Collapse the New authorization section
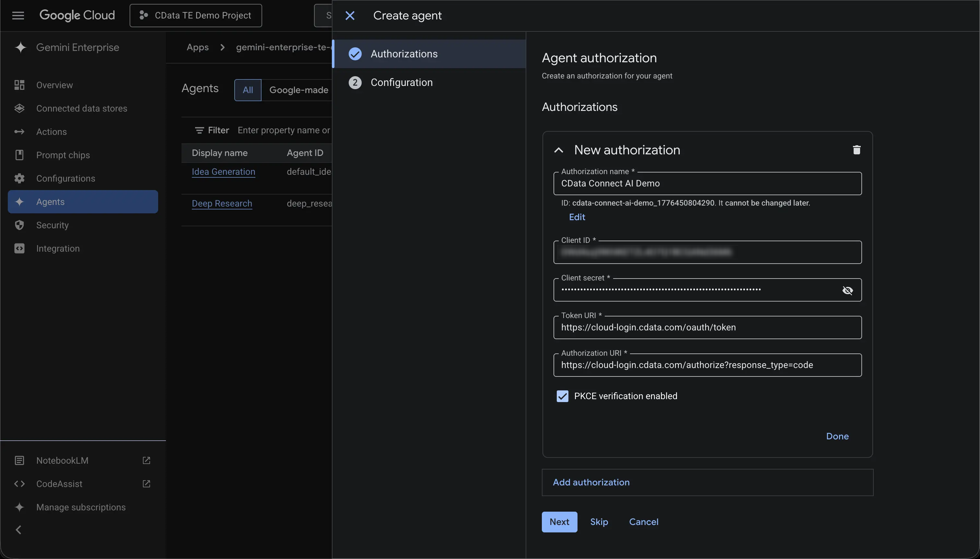The height and width of the screenshot is (559, 980). [558, 150]
